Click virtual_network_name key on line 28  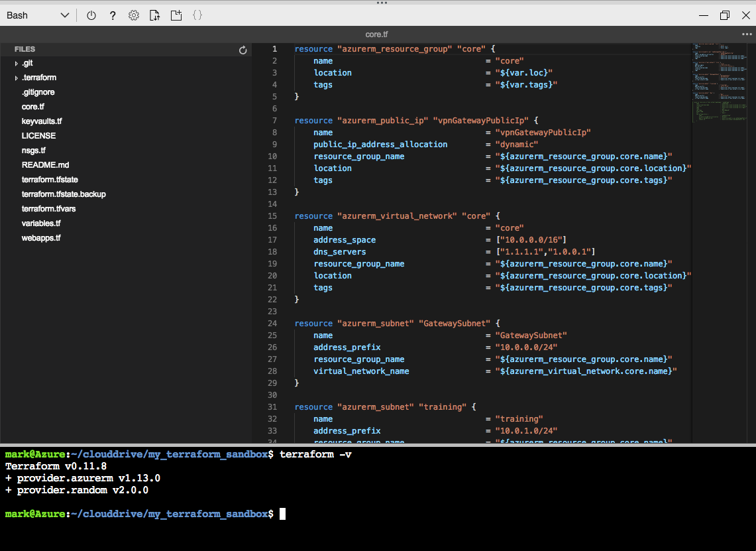(362, 371)
